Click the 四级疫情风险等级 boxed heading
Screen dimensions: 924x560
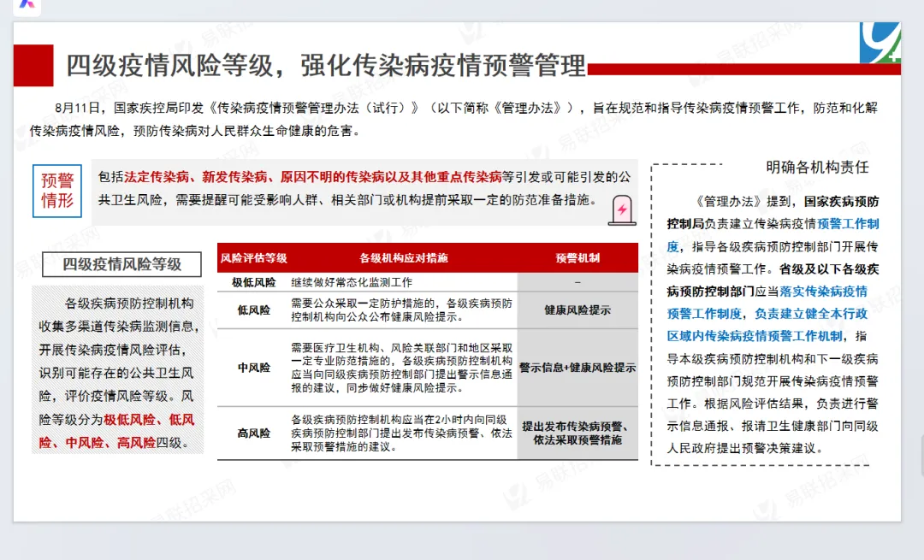[x=121, y=264]
